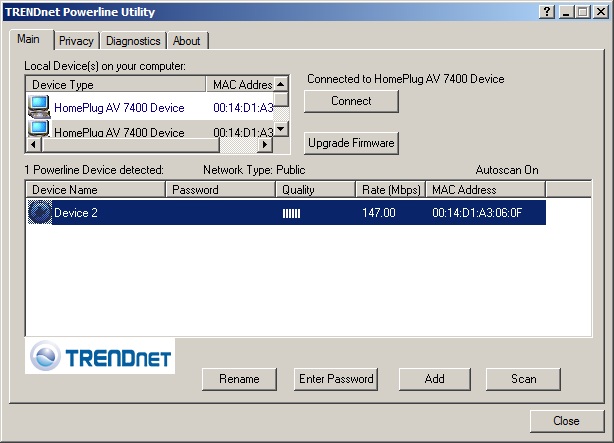Sort by Password column header
The image size is (614, 443).
pos(220,190)
